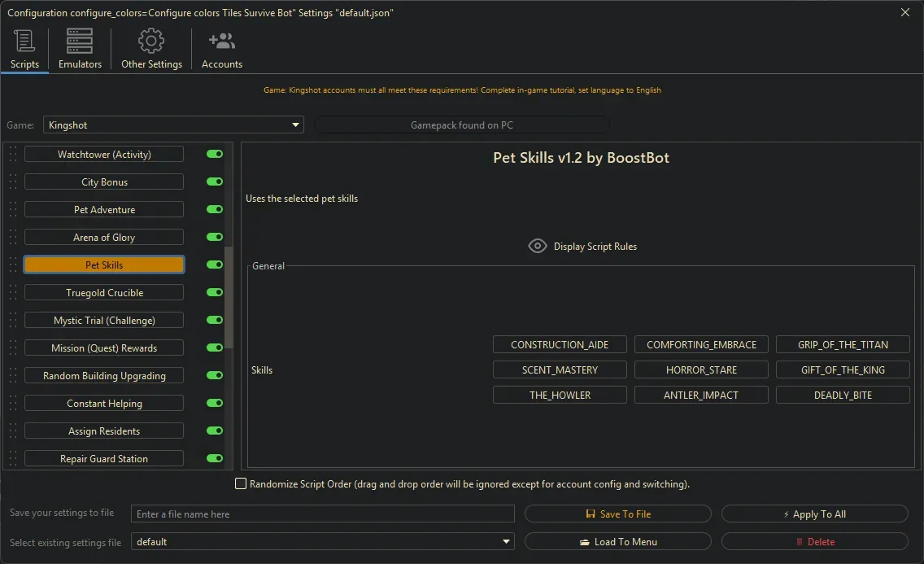
Task: Grab the drag handle beside Pet Adventure
Action: (12, 210)
